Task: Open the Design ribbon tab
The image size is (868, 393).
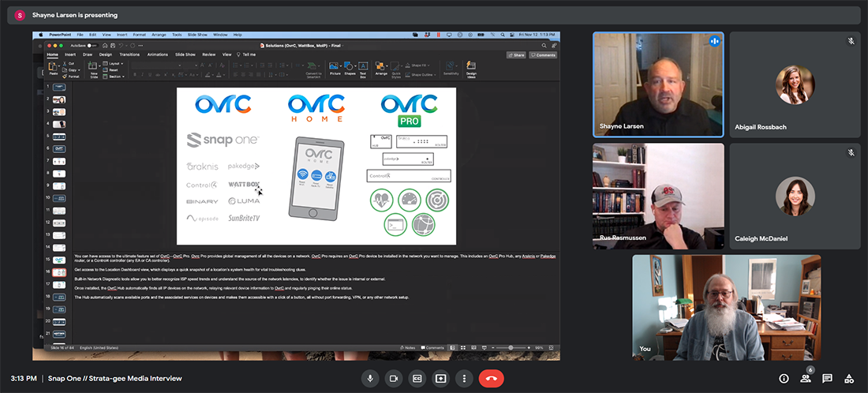Action: coord(105,54)
